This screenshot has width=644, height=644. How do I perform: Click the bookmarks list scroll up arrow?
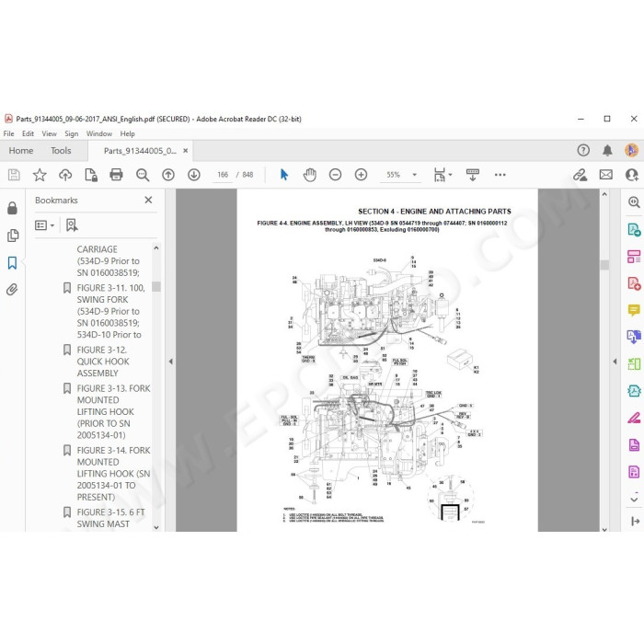(156, 248)
